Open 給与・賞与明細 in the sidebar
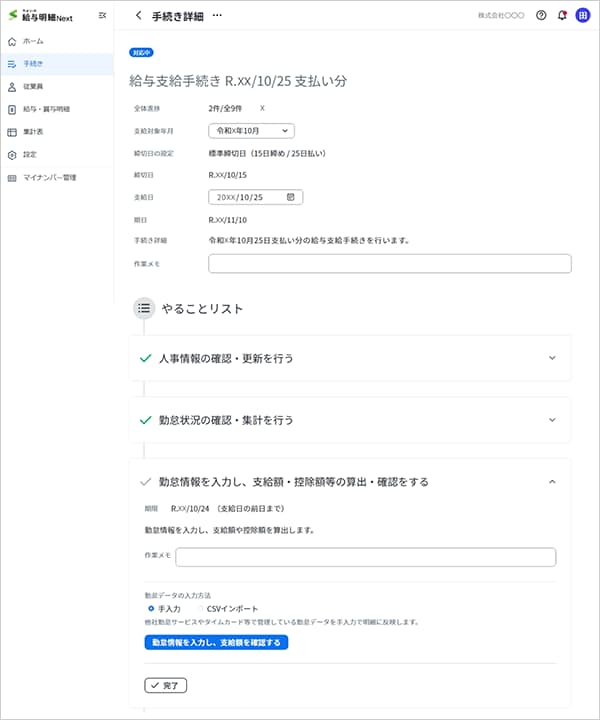 coord(57,109)
